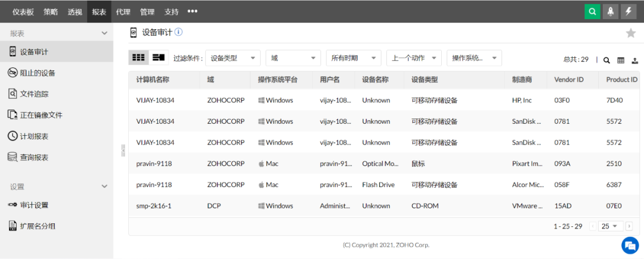
Task: Click the DCP domain cell
Action: click(x=213, y=206)
